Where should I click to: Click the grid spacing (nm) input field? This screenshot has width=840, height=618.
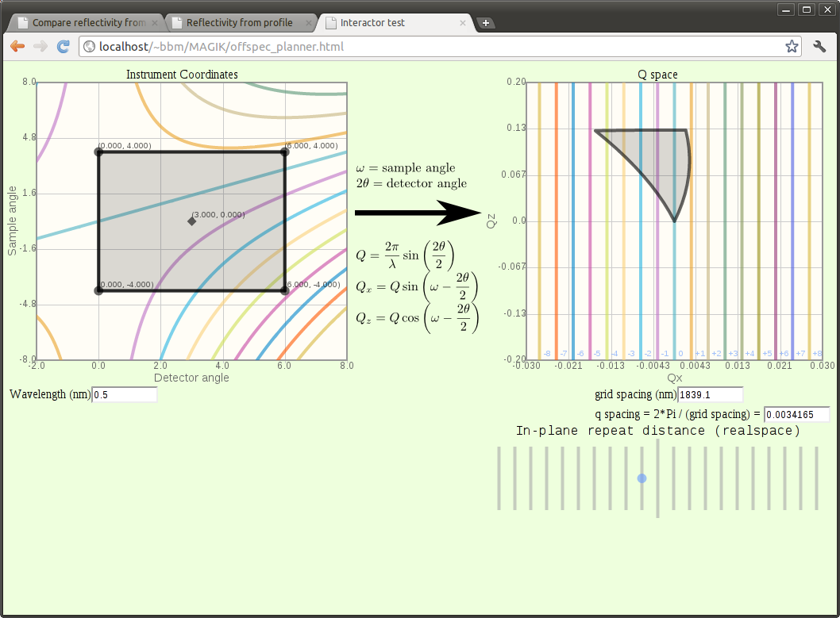click(x=710, y=395)
